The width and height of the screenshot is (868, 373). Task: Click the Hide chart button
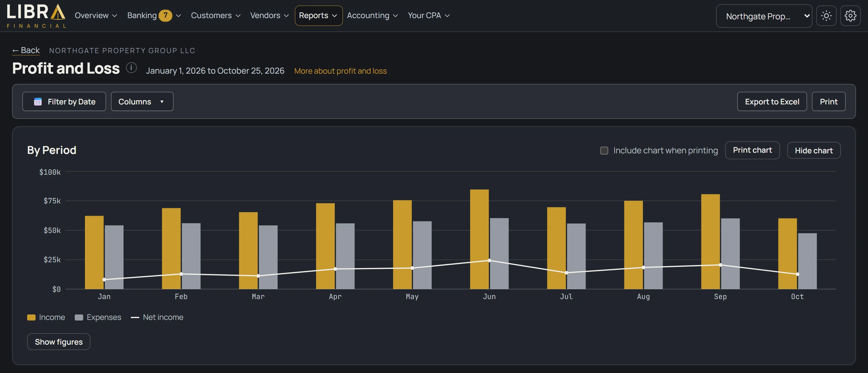click(813, 150)
